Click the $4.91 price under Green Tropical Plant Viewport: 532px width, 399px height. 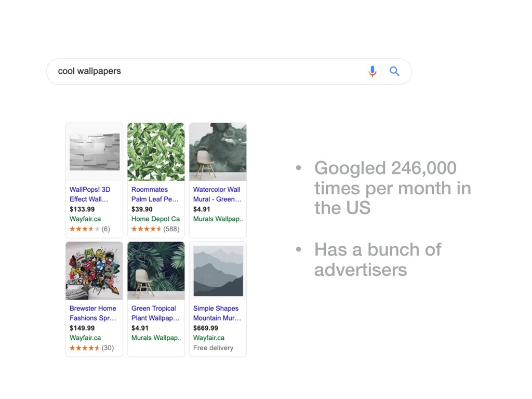(x=140, y=328)
